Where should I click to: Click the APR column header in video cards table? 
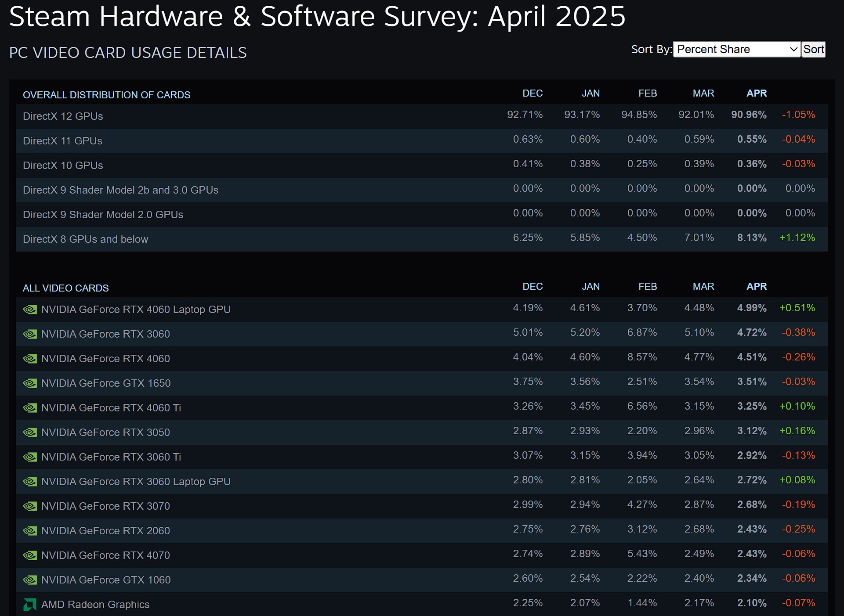pos(756,286)
